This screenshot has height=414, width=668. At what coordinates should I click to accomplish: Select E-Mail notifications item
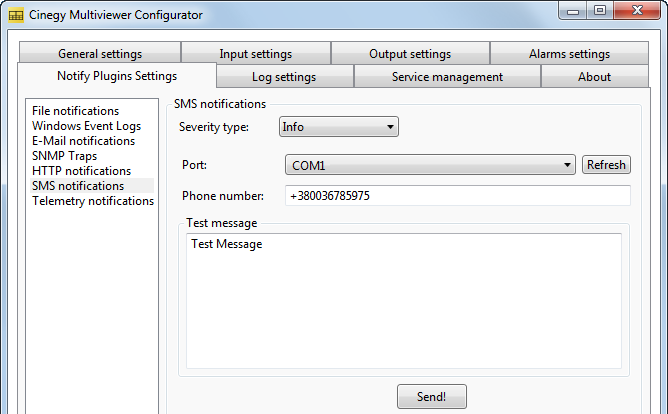coord(92,141)
